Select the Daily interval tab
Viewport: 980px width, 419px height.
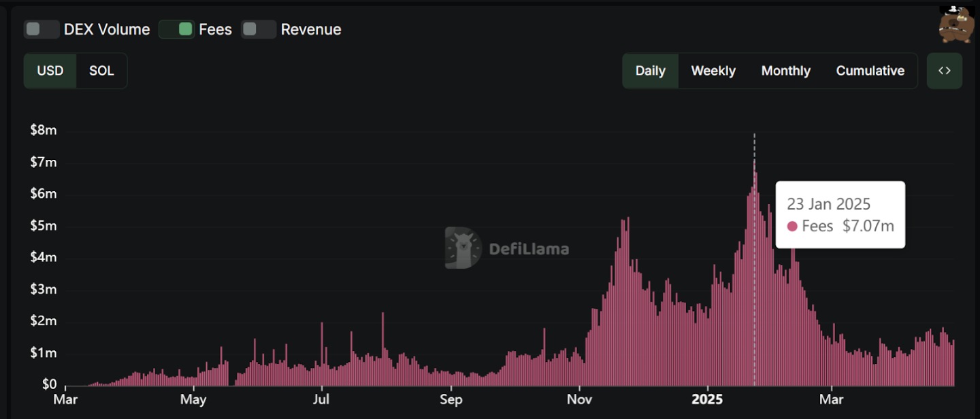[650, 71]
